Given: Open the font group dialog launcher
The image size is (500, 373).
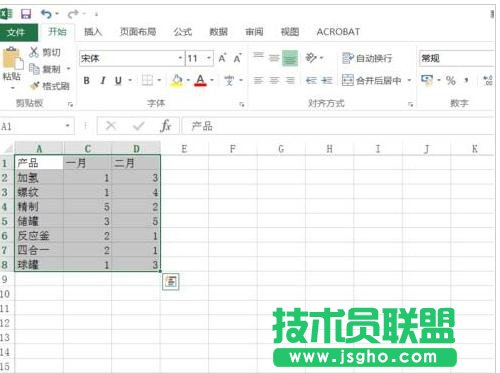Looking at the screenshot, I should (x=242, y=104).
